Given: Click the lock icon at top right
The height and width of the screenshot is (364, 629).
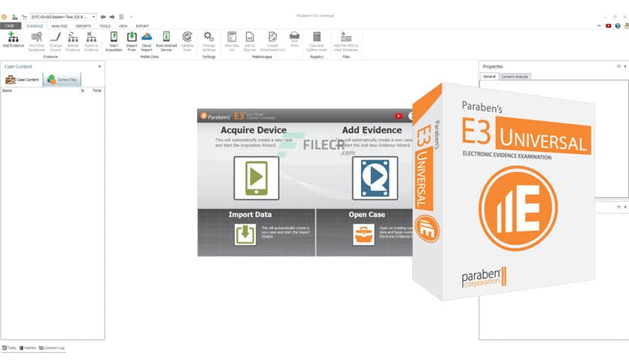Looking at the screenshot, I should pos(627,26).
